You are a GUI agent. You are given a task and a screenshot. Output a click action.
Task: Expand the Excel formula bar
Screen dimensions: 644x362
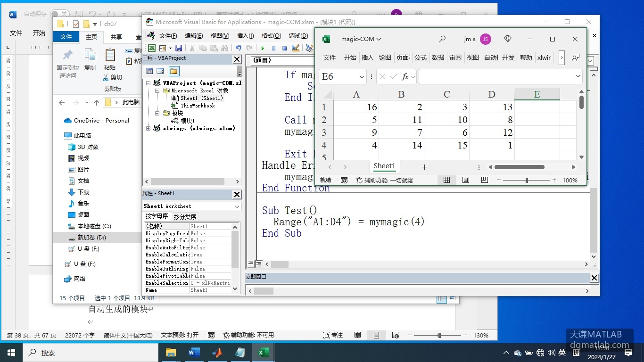pos(578,76)
